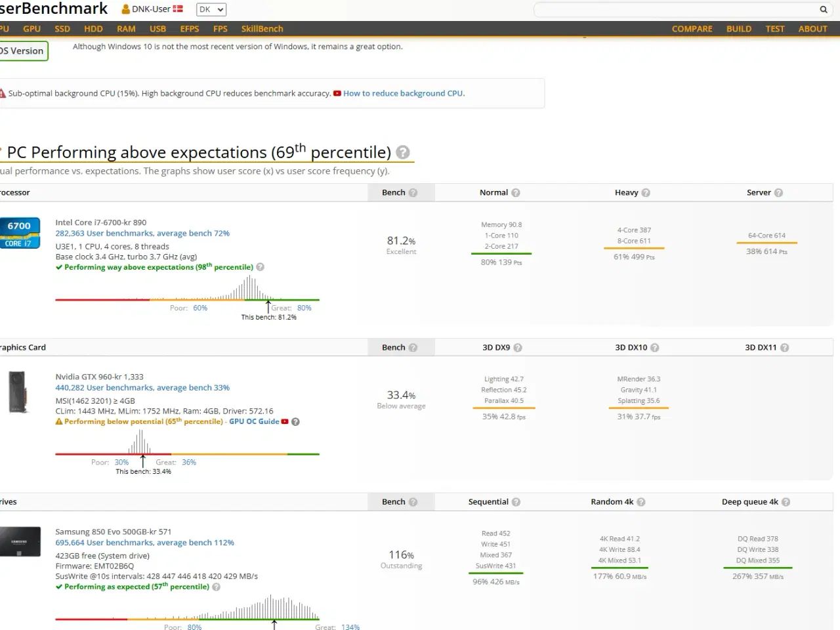
Task: Click the warning icon by Sub-optimal background CPU
Action: coord(3,93)
